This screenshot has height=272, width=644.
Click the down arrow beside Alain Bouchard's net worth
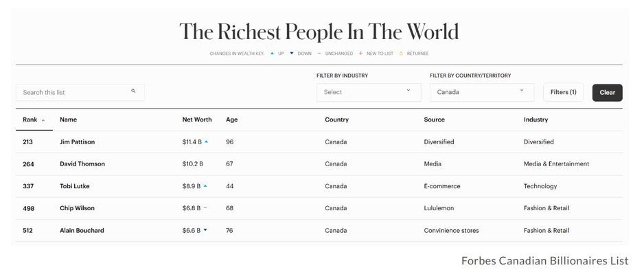pyautogui.click(x=205, y=230)
